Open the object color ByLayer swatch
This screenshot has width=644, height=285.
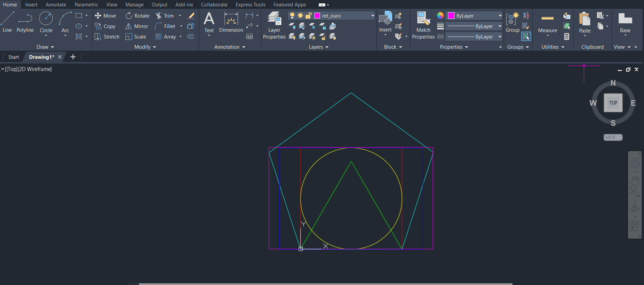click(x=451, y=16)
